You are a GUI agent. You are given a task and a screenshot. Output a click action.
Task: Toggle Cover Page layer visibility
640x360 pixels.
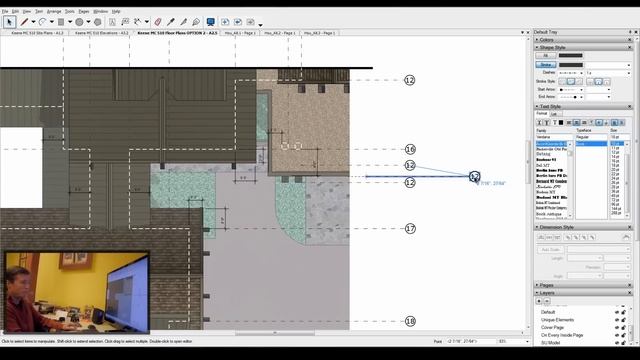(x=617, y=328)
